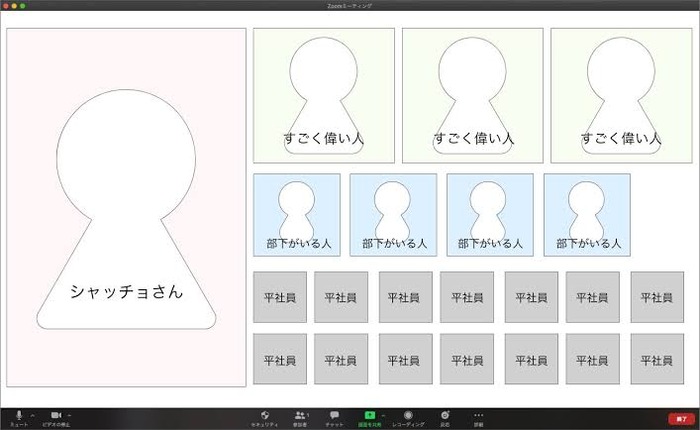This screenshot has height=430, width=700.
Task: Mute the microphone in Zoom toolbar
Action: [19, 418]
